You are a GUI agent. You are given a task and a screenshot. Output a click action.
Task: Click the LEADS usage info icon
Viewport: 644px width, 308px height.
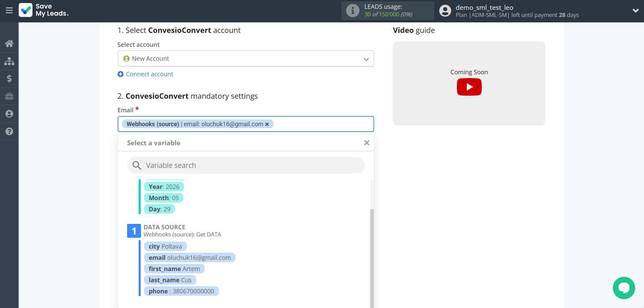(x=353, y=11)
